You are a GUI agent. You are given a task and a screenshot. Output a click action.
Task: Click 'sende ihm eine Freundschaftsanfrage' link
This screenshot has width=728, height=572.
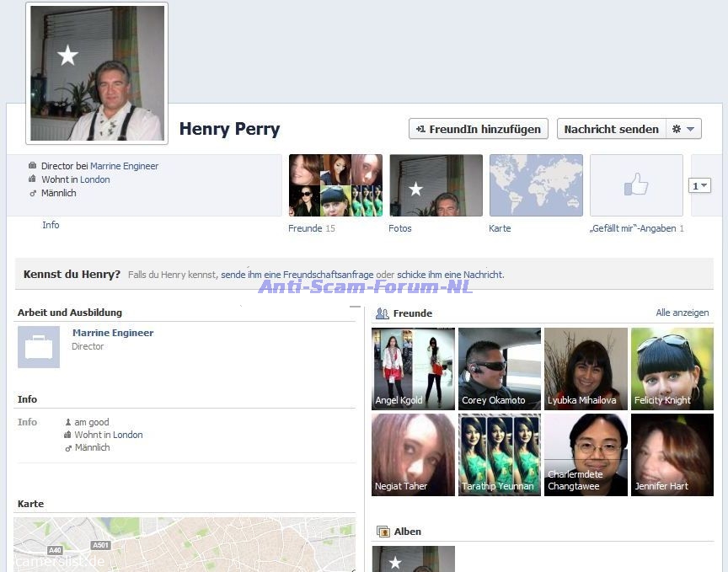coord(297,275)
